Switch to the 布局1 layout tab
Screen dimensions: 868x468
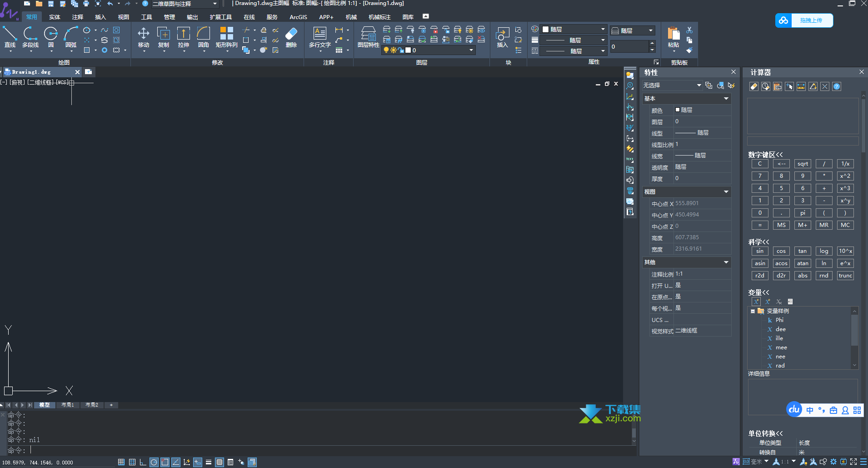(68, 405)
